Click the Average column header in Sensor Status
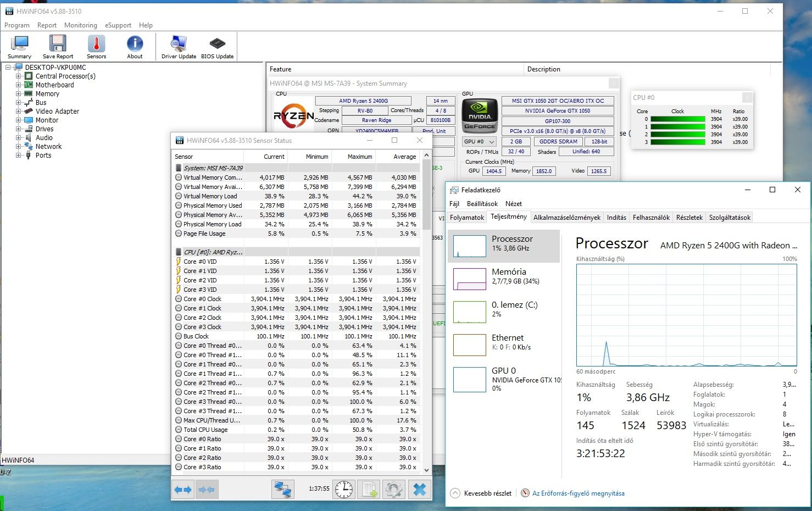812x511 pixels. tap(398, 157)
